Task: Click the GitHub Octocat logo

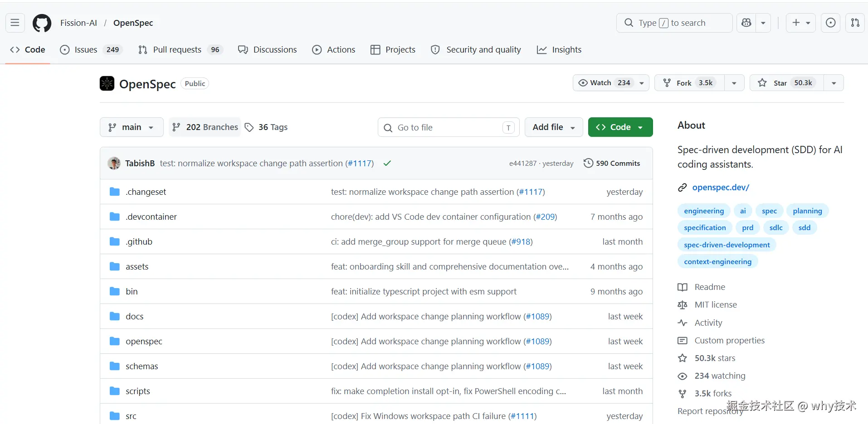Action: coord(42,23)
